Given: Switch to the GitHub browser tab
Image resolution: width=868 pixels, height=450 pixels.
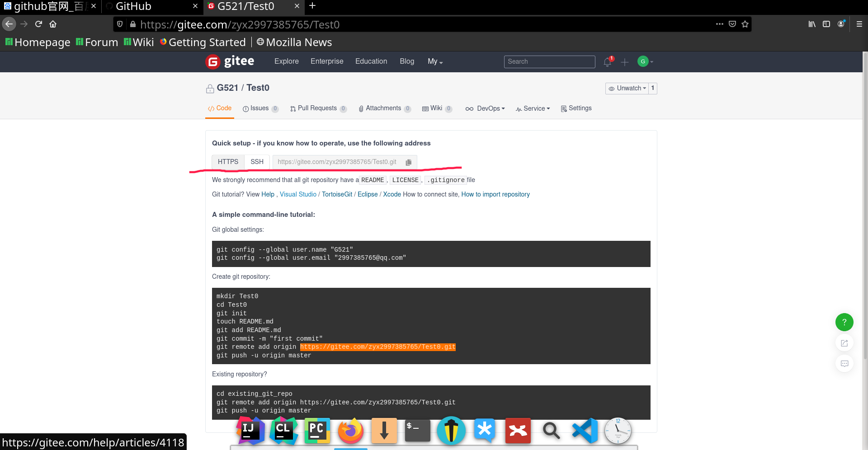Looking at the screenshot, I should 151,6.
